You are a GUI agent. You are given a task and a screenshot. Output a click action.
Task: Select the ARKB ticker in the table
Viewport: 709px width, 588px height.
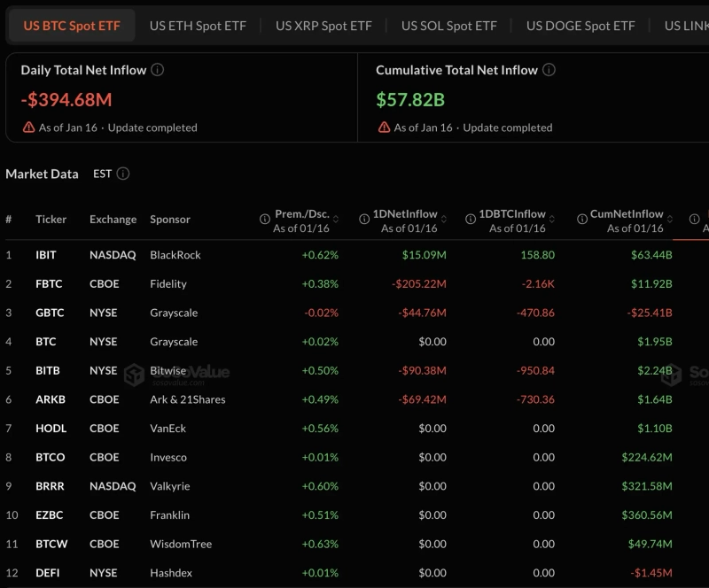pos(50,399)
